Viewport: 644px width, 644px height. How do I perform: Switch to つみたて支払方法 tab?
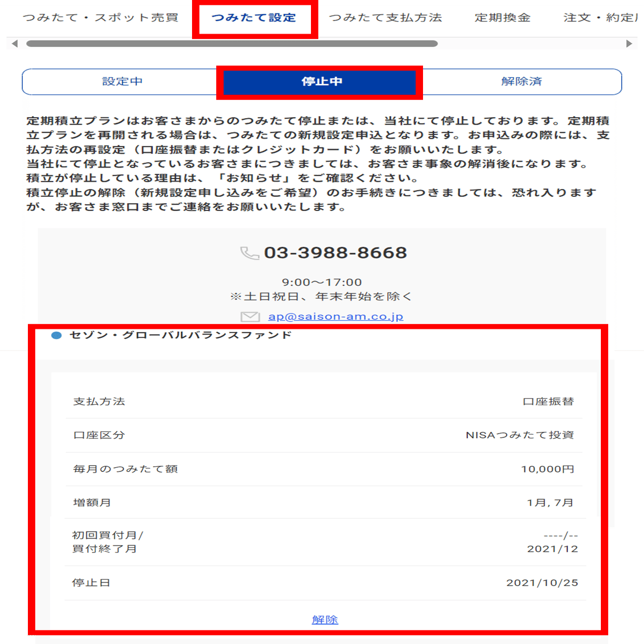pyautogui.click(x=385, y=17)
